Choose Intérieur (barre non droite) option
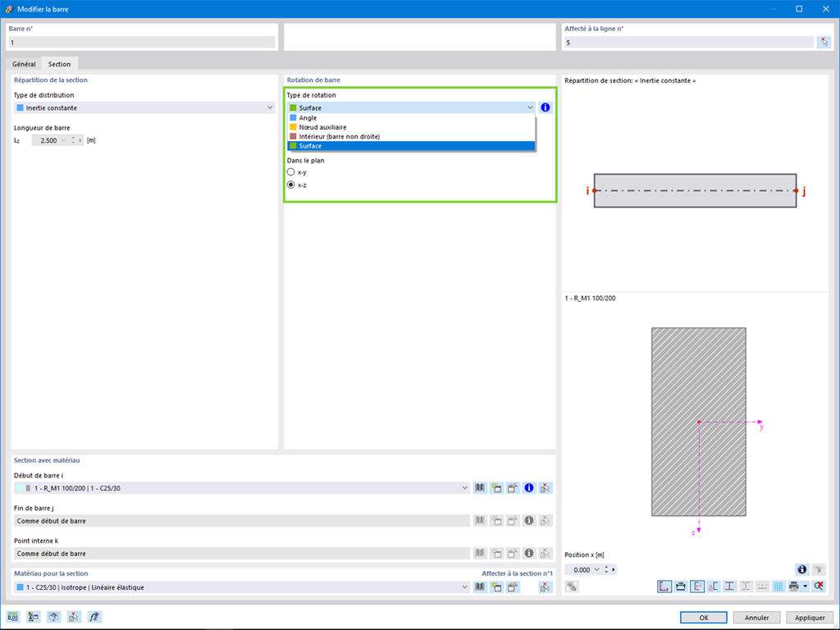This screenshot has height=630, width=840. tap(411, 137)
